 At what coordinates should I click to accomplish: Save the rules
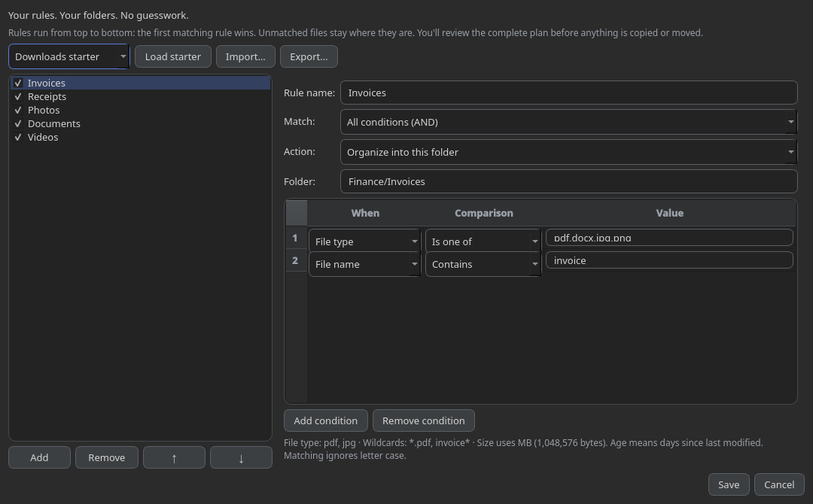[729, 484]
